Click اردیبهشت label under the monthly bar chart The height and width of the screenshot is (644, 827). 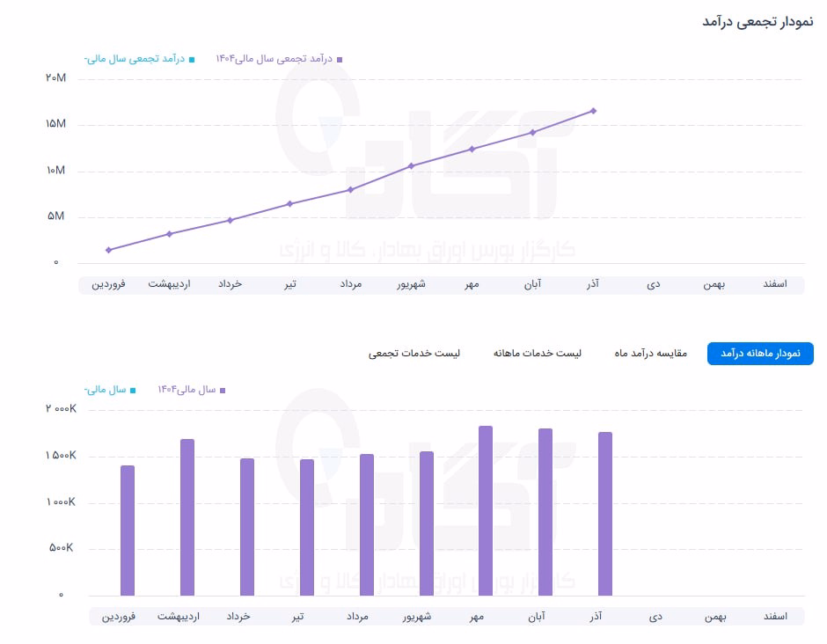pos(179,617)
